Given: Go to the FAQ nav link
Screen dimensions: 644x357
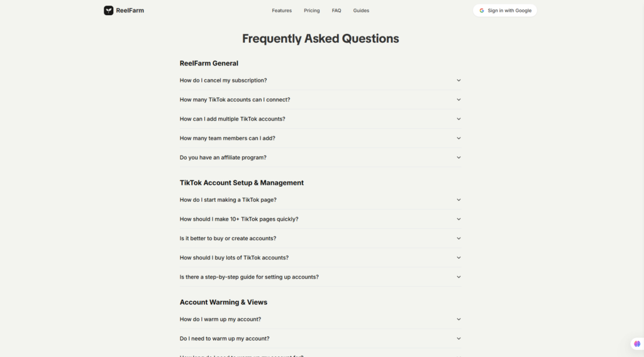Looking at the screenshot, I should tap(336, 11).
